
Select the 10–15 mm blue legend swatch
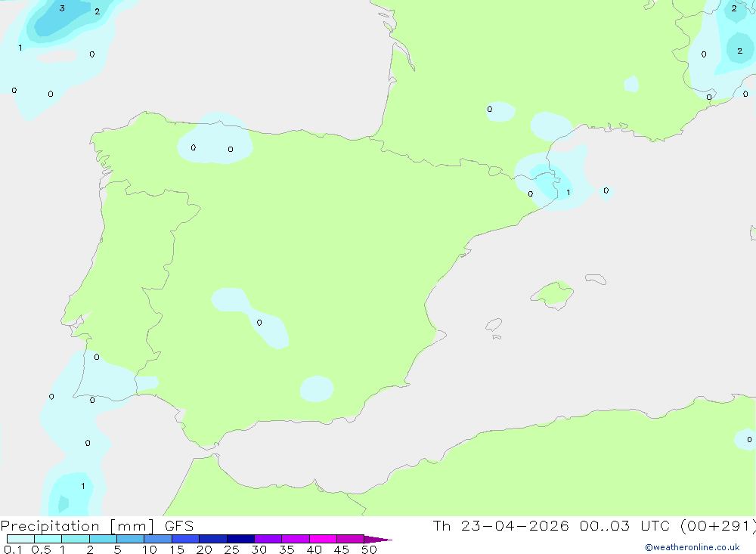(x=158, y=539)
